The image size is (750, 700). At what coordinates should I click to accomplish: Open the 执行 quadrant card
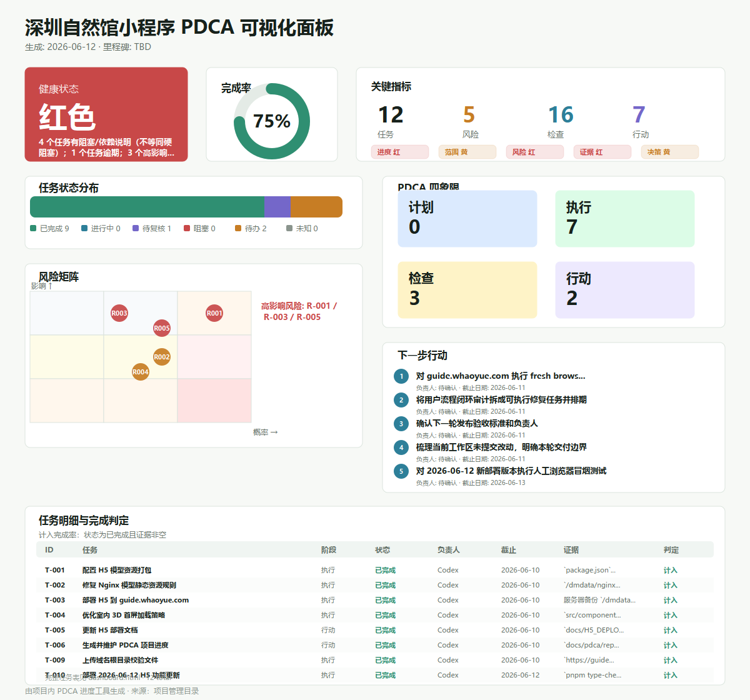(625, 219)
